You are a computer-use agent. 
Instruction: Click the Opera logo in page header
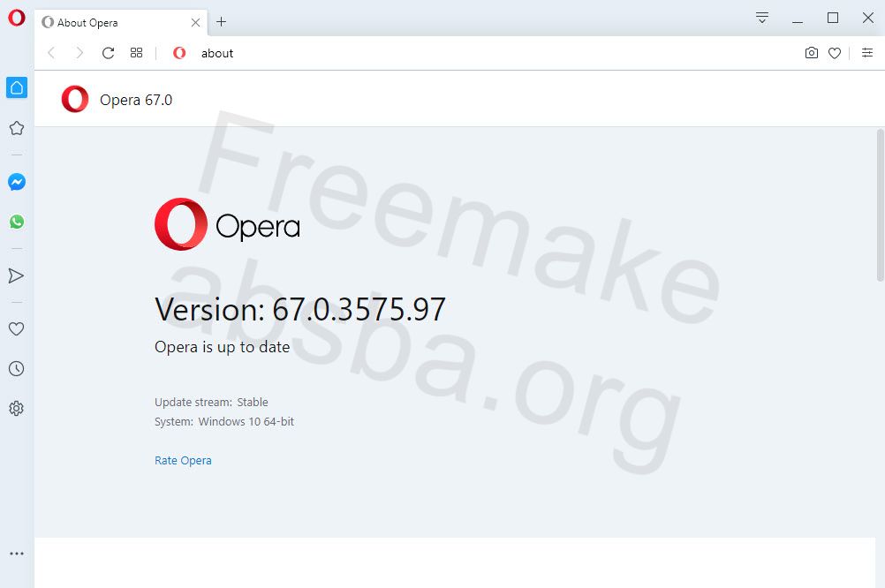click(75, 99)
